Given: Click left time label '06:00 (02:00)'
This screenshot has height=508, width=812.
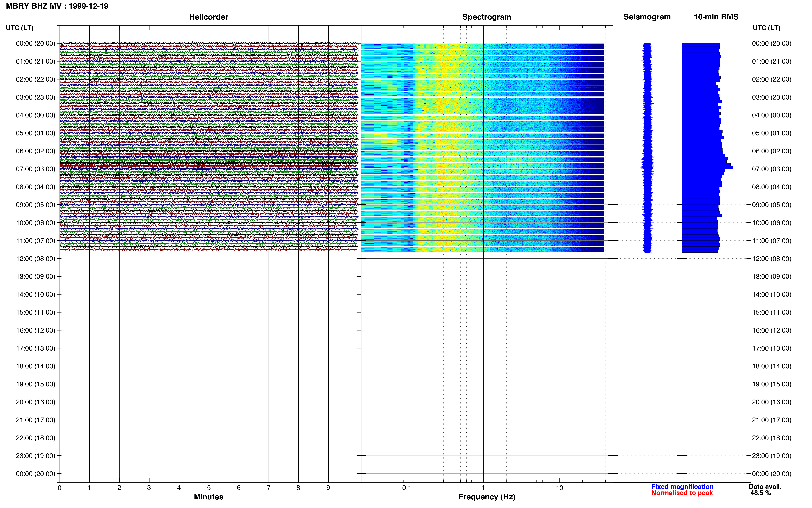Looking at the screenshot, I should click(36, 151).
